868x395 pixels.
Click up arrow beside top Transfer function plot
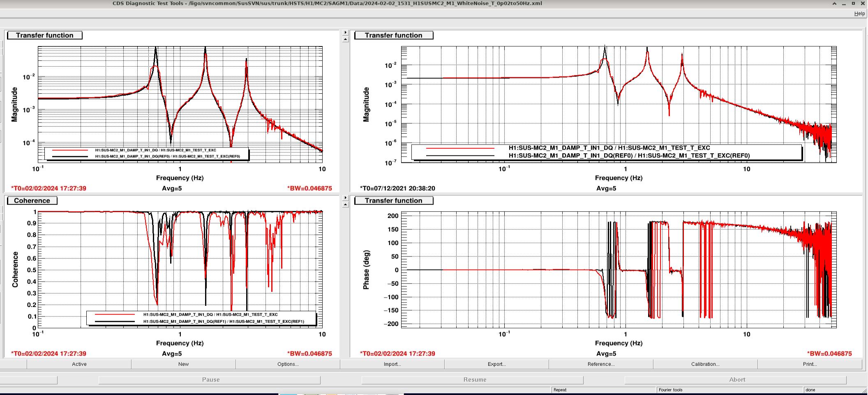pyautogui.click(x=345, y=39)
